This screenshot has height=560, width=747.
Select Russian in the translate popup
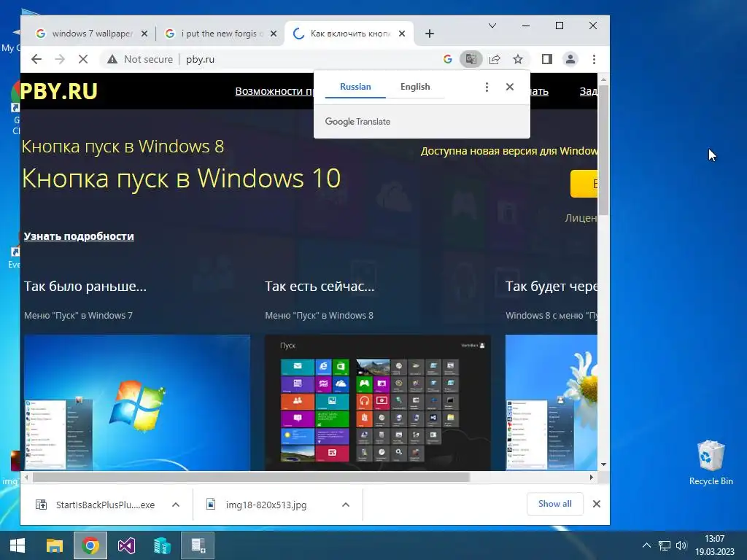point(355,87)
